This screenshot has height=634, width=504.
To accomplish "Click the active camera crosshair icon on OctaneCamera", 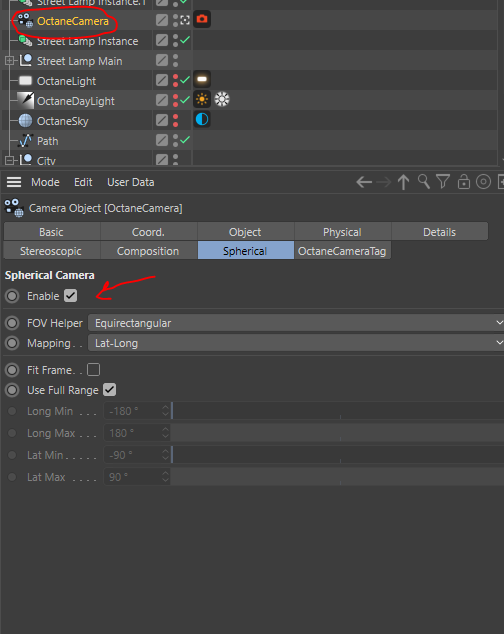I will [x=185, y=20].
